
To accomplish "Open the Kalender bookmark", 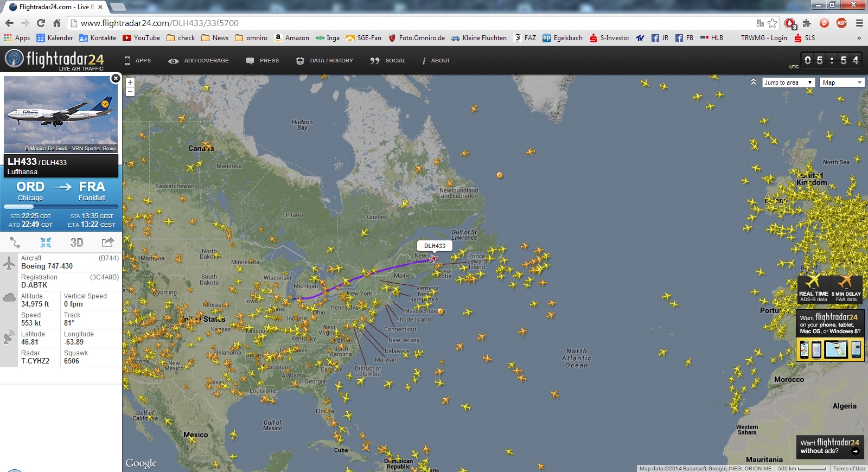I will click(x=54, y=38).
